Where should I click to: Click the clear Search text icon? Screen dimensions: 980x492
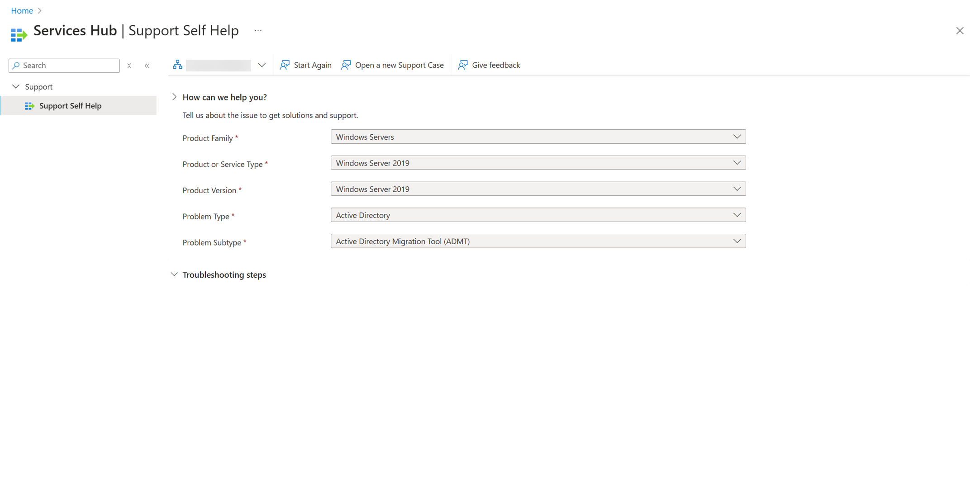click(129, 65)
